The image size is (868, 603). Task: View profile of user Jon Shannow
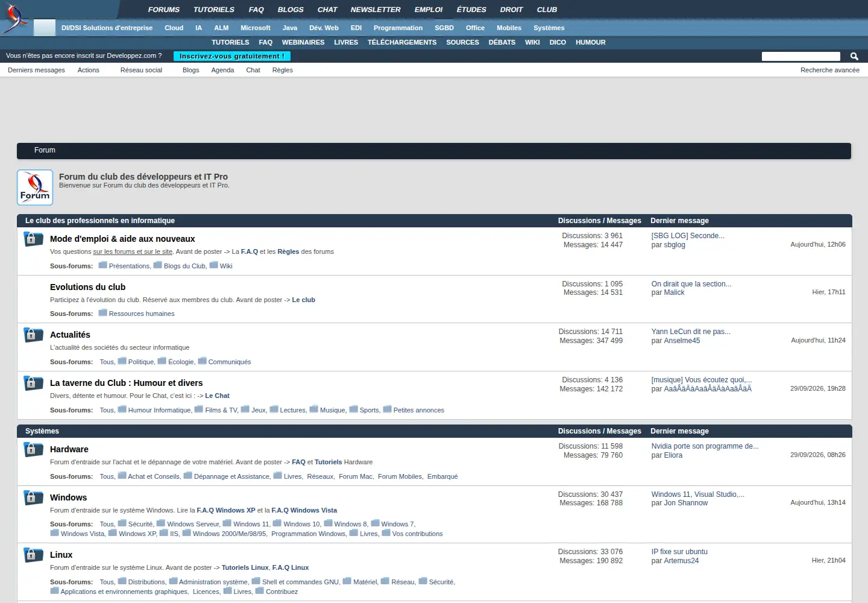pos(686,503)
